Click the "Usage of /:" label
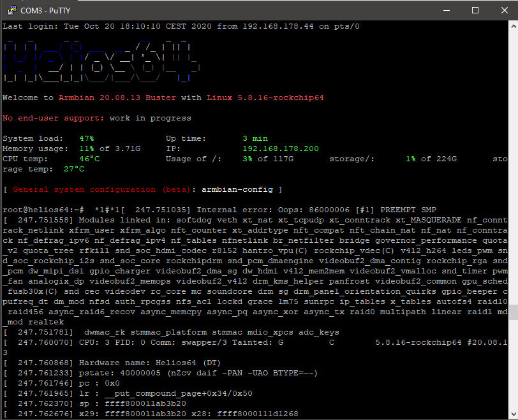Image resolution: width=518 pixels, height=420 pixels. point(193,159)
